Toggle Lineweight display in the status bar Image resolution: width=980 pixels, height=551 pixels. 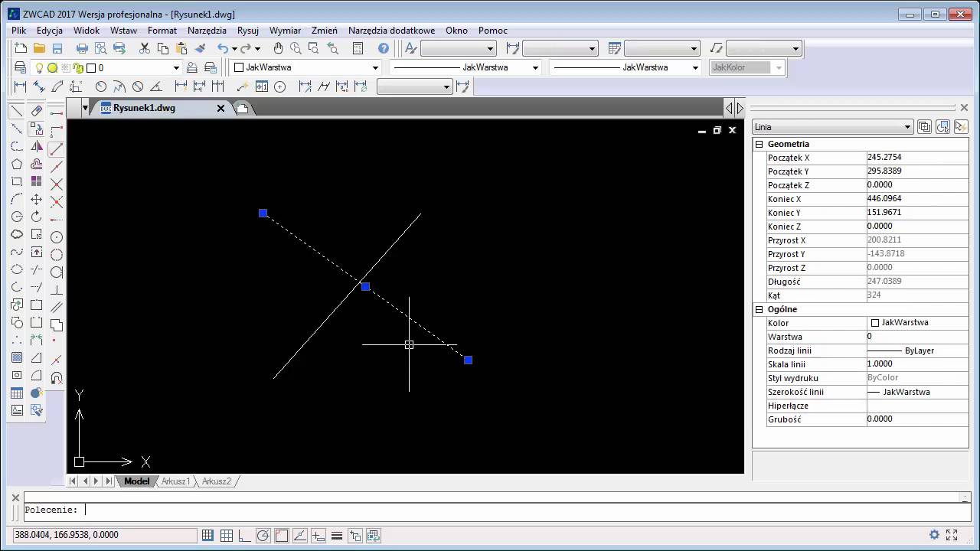pyautogui.click(x=337, y=536)
